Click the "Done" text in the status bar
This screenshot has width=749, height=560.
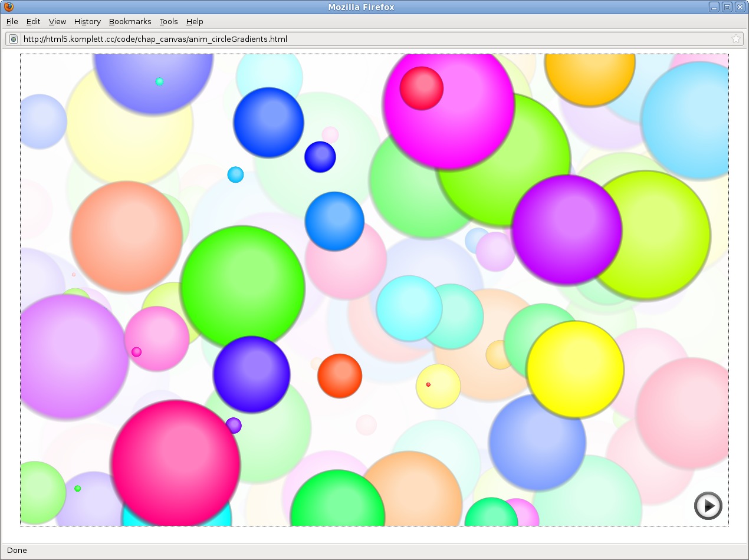[x=17, y=550]
